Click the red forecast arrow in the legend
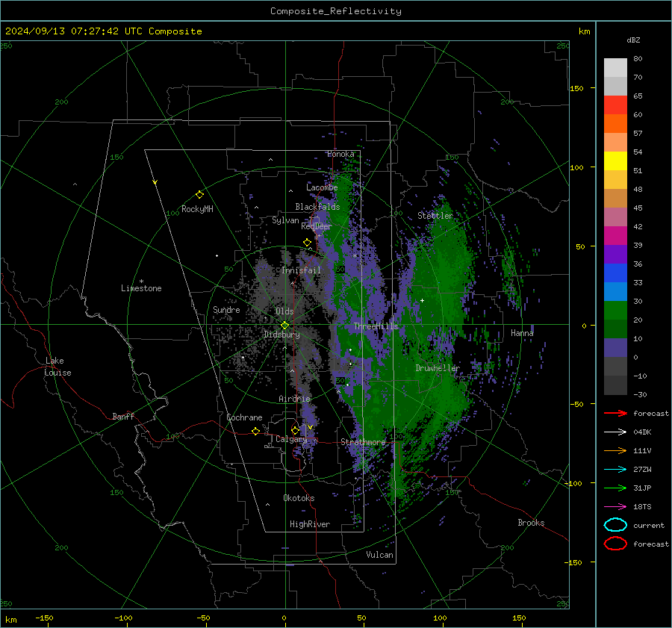The height and width of the screenshot is (628, 672). (x=615, y=413)
